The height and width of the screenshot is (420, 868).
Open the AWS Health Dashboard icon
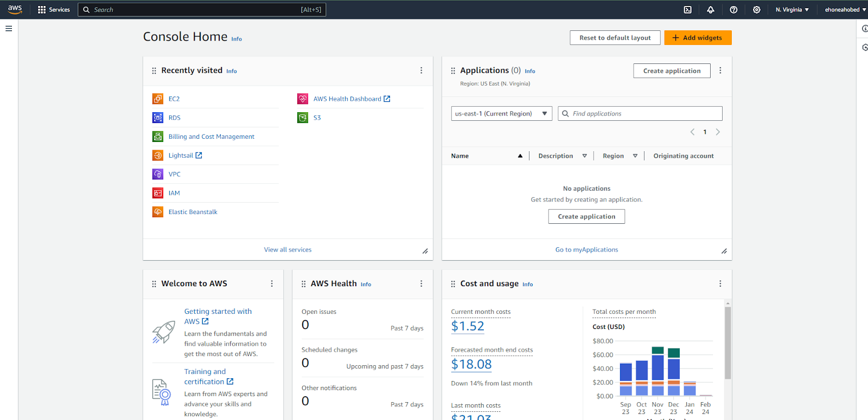pos(303,99)
